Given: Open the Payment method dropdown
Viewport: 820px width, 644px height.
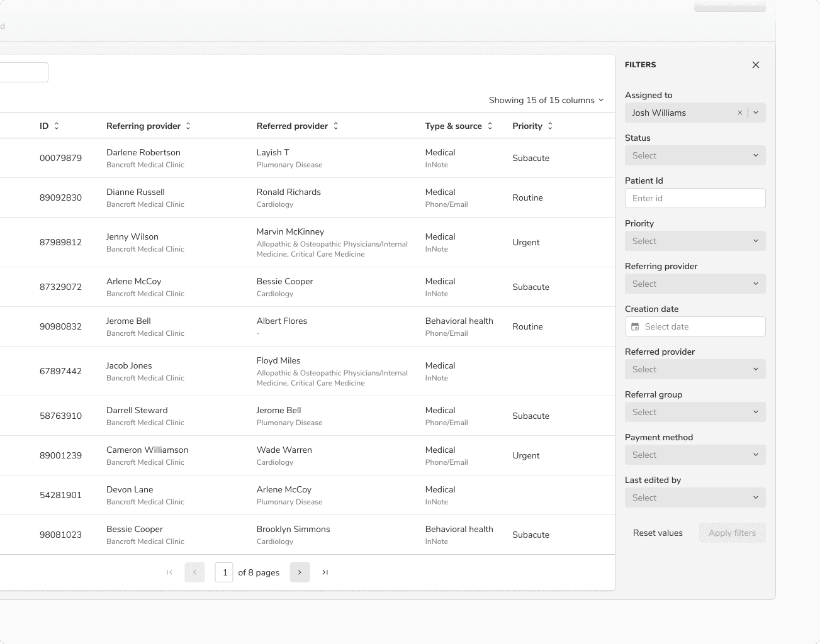Looking at the screenshot, I should pos(695,455).
